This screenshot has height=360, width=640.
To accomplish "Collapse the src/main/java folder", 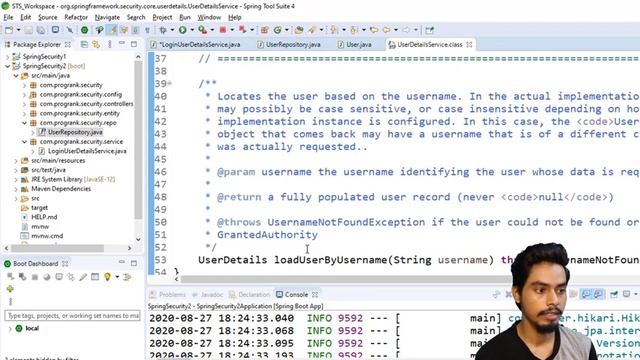I will pos(16,76).
